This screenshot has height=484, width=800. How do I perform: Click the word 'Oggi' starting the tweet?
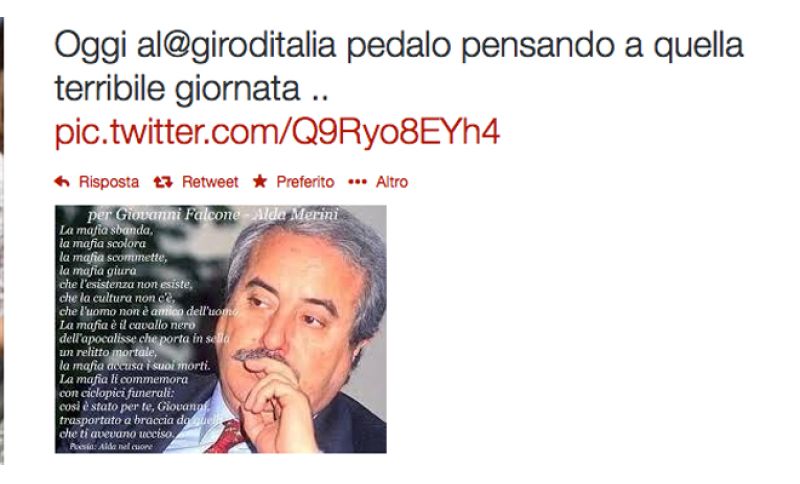click(90, 47)
